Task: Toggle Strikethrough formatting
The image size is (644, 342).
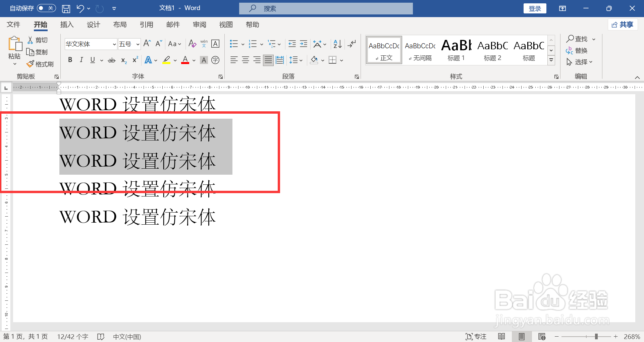Action: 112,60
